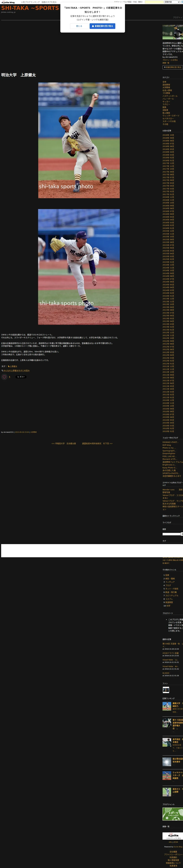Viewport: 183px width, 868px height.
Task: Select ウィンタースポーツ category
Action: [x=171, y=116]
